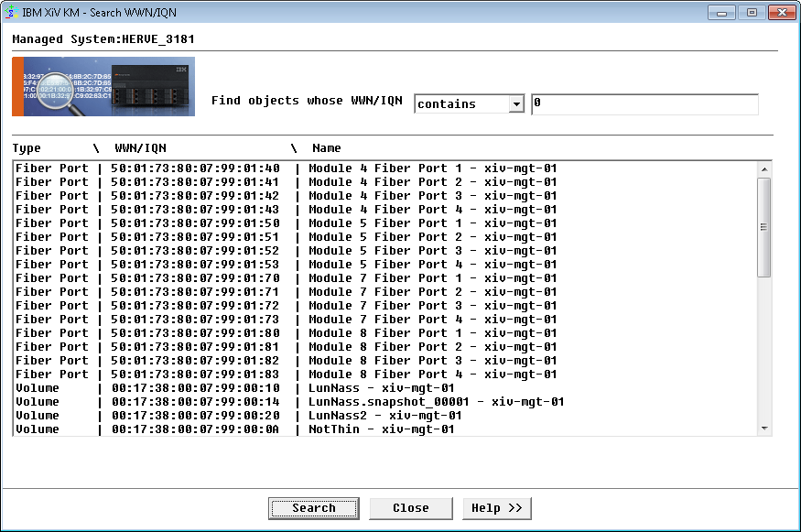Screen dimensions: 801x532
Task: Select row Module 7 Fiber Port 1
Action: pyautogui.click(x=385, y=278)
